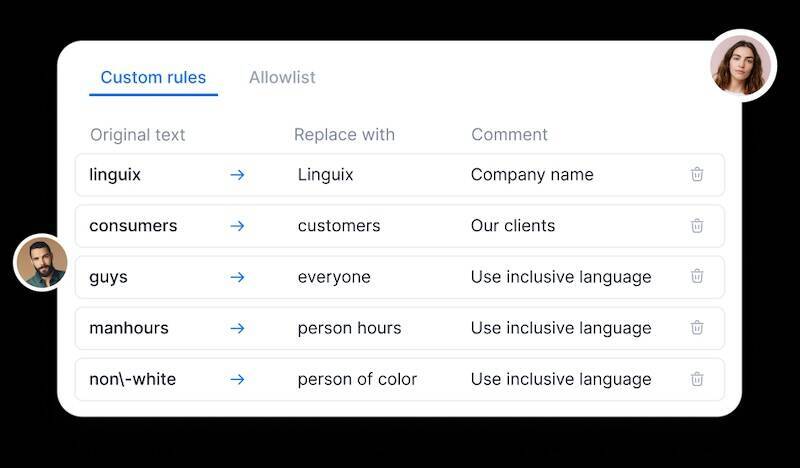The height and width of the screenshot is (468, 800).
Task: Edit the replacement text 'customers'
Action: (x=339, y=226)
